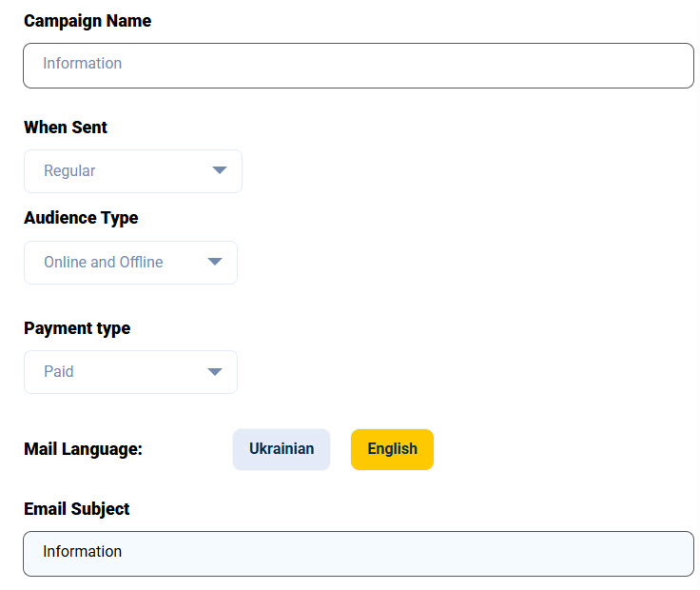Screen dimensions: 700x590
Task: Click the Campaign Name label
Action: coord(87,21)
